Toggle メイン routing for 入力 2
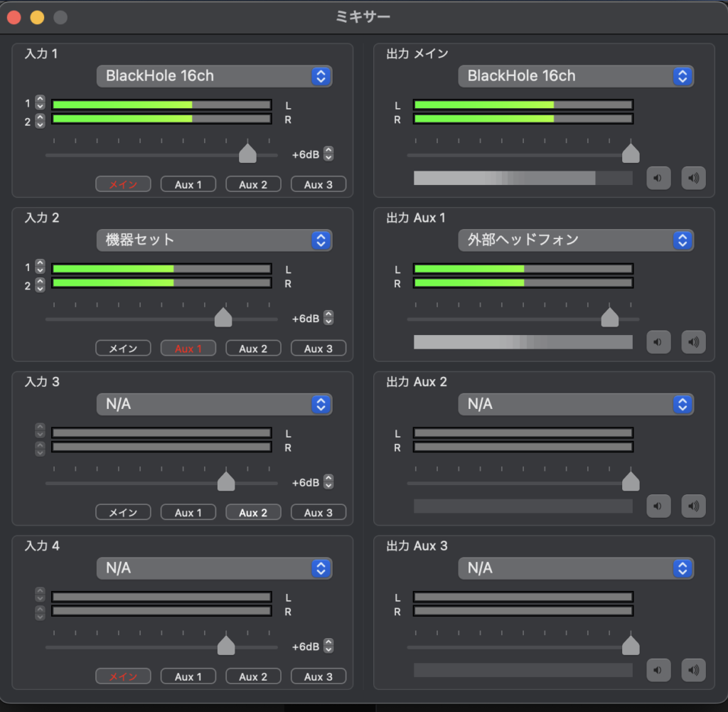728x712 pixels. (x=123, y=349)
